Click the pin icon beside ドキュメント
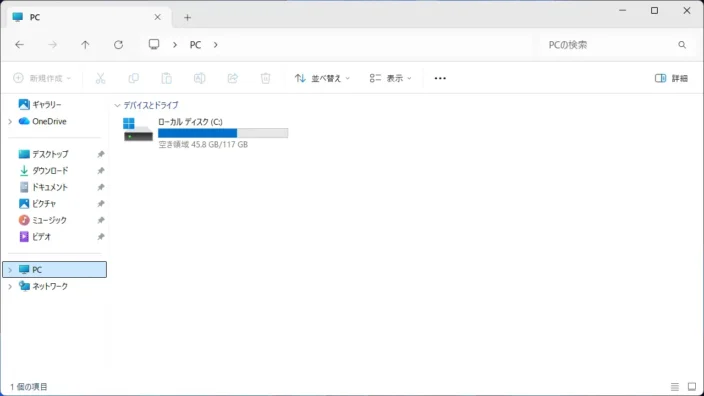Image resolution: width=704 pixels, height=396 pixels. [101, 187]
